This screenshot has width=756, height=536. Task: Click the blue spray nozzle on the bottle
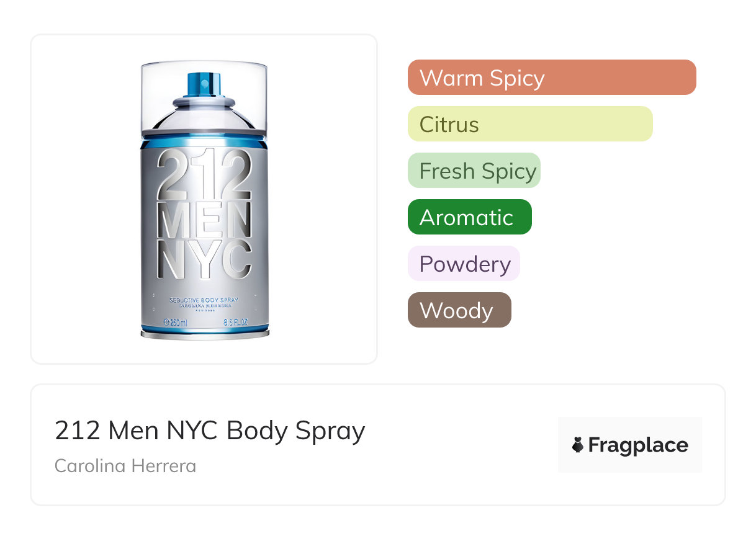coord(204,84)
